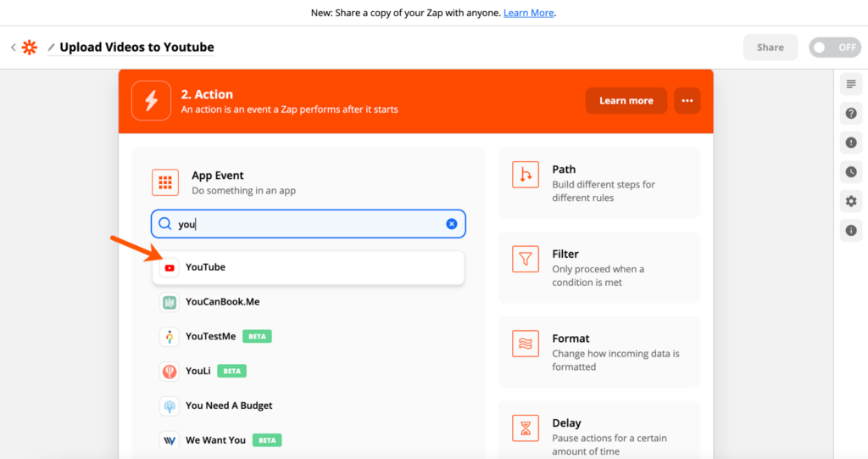Clear the search field with the X
Image resolution: width=868 pixels, height=459 pixels.
452,224
